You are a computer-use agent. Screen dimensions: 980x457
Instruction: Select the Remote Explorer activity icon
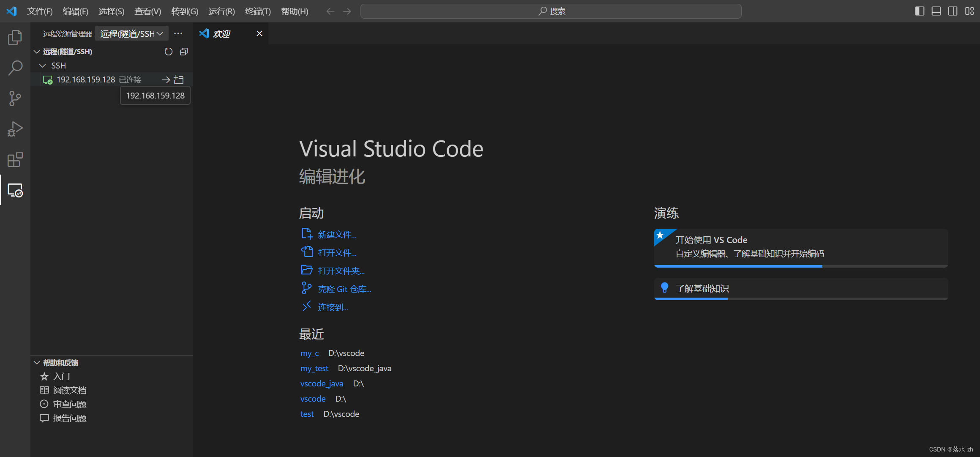pos(15,190)
